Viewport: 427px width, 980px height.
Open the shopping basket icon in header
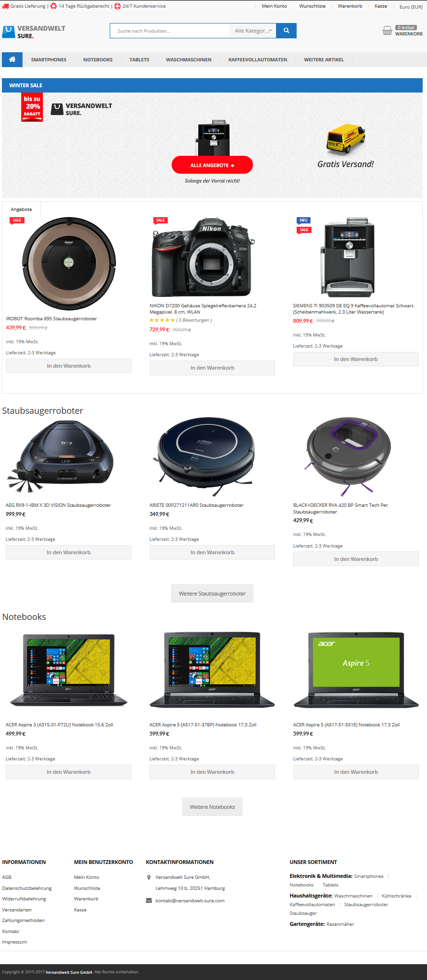387,31
